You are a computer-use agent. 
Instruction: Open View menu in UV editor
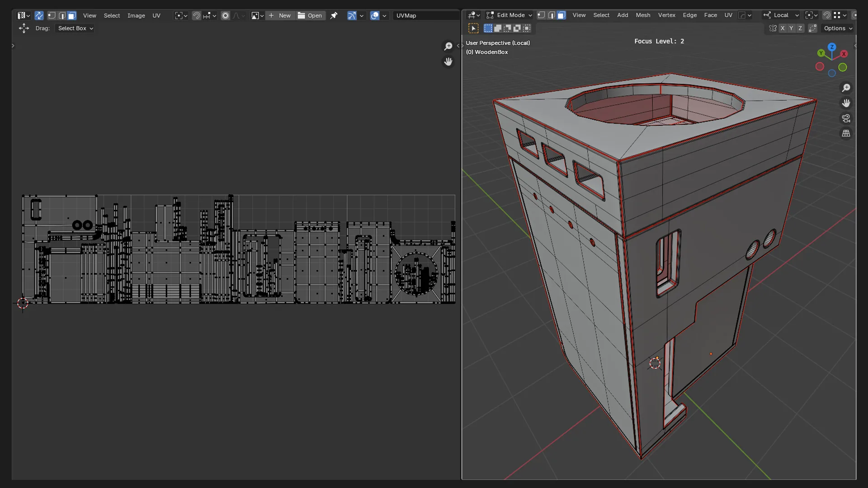[x=90, y=15]
